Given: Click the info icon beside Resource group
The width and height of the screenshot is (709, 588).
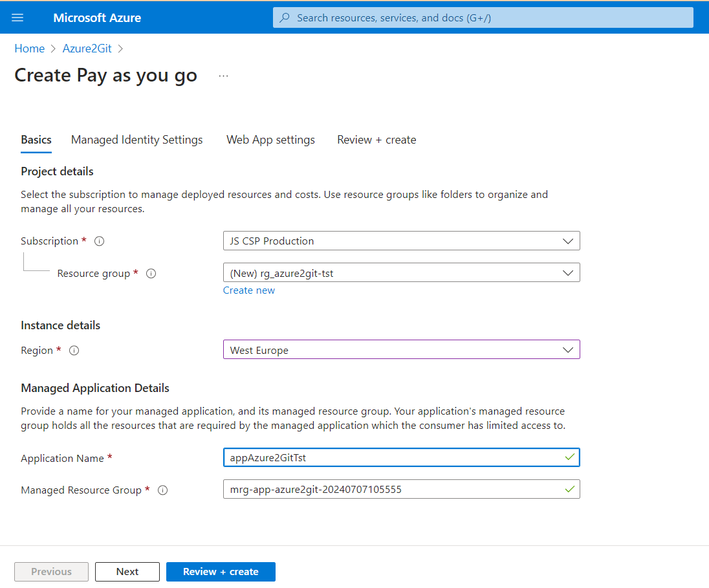Looking at the screenshot, I should tap(151, 273).
